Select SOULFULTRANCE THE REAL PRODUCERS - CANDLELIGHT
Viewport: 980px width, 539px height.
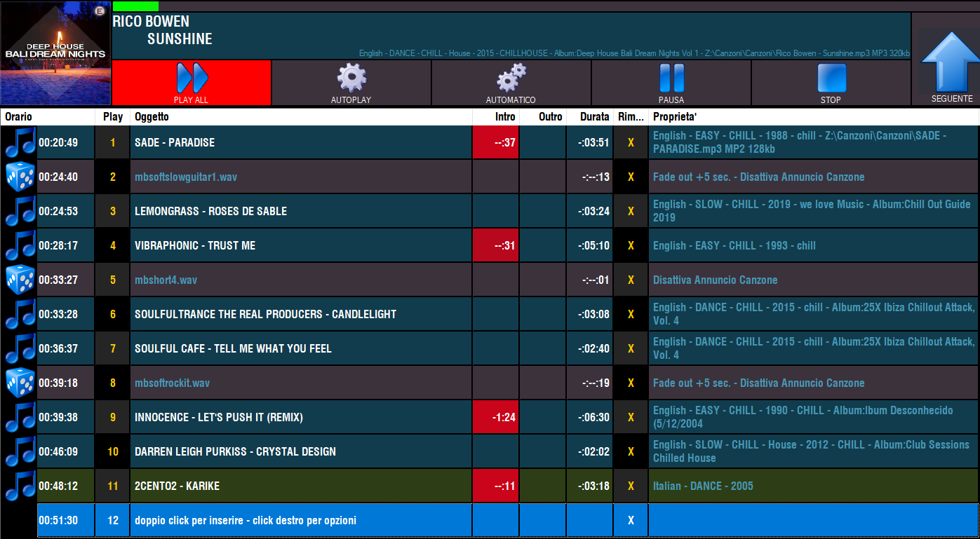[265, 314]
